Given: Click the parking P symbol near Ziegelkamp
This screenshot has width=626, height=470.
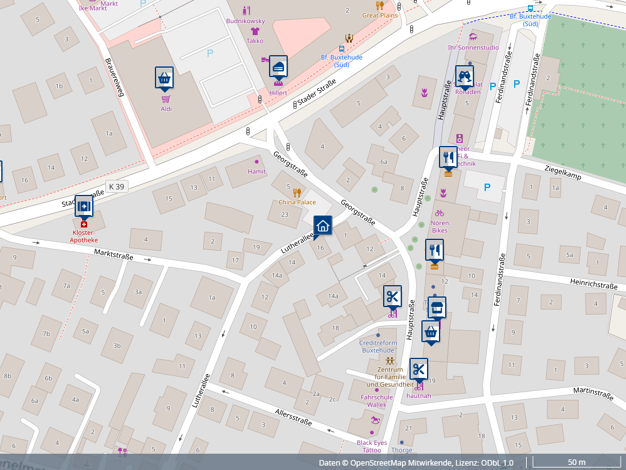Looking at the screenshot, I should point(487,187).
